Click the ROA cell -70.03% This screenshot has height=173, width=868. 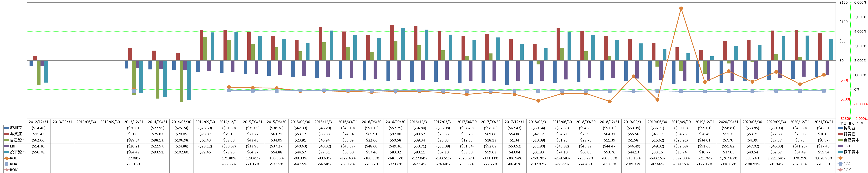824,164
